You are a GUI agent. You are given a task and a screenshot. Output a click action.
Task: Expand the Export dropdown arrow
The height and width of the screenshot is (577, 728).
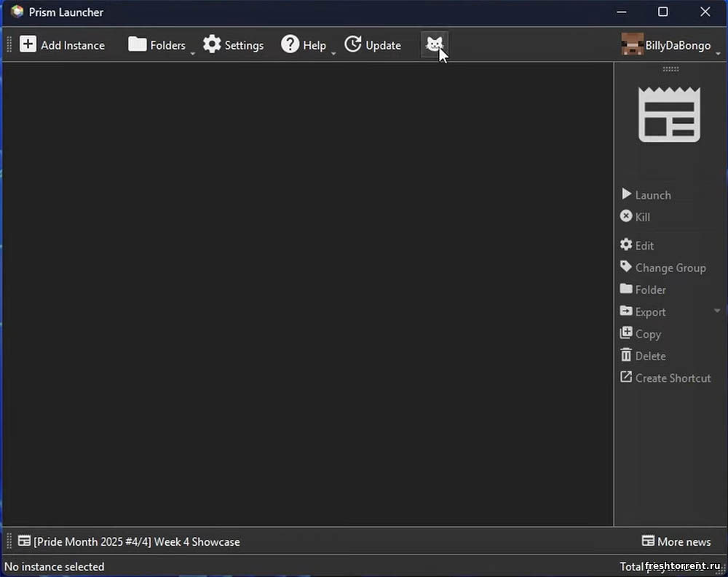(x=717, y=311)
